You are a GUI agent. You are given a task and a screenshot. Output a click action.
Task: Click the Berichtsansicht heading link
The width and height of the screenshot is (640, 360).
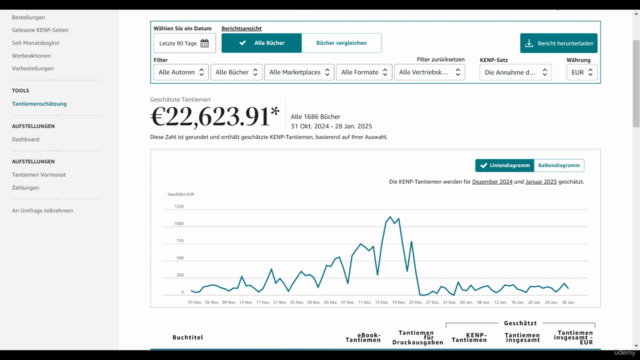(242, 29)
